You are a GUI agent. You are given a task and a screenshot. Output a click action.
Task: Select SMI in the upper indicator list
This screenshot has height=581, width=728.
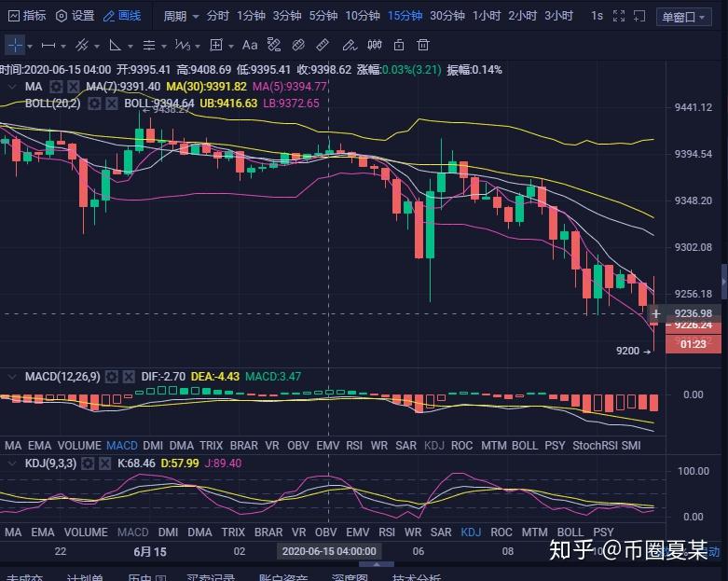pyautogui.click(x=631, y=446)
